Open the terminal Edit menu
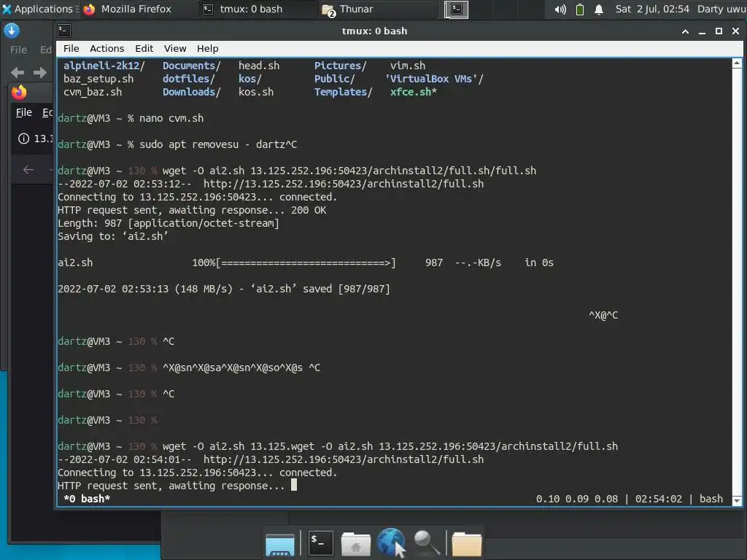 [x=144, y=49]
